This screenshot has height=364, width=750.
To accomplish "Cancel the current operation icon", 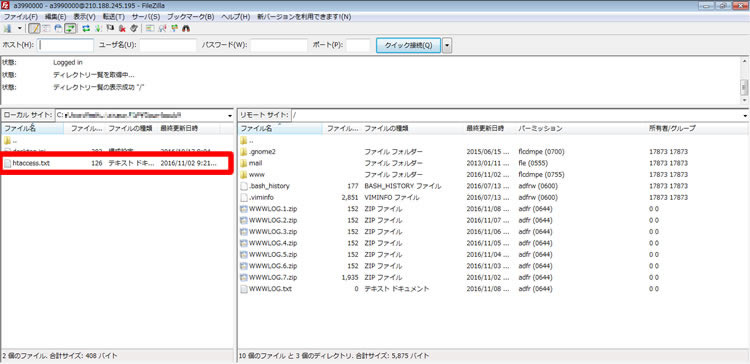I will coord(110,29).
